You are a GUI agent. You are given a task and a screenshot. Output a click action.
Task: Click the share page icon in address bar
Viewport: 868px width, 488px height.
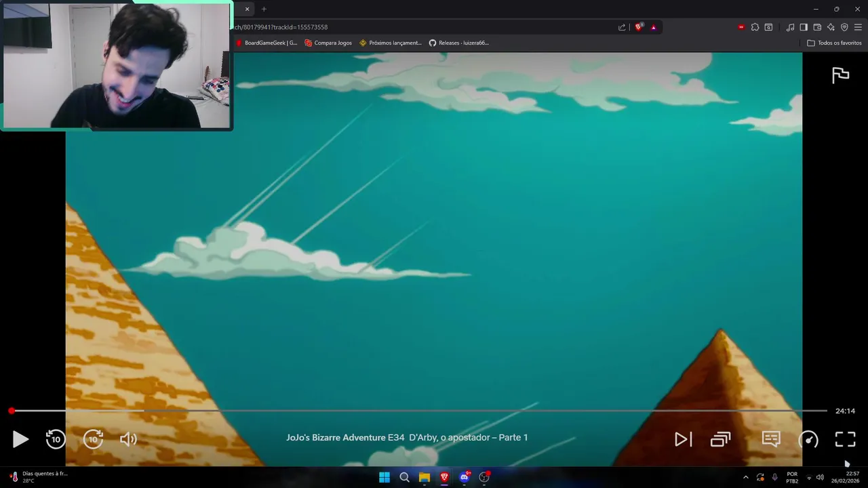click(622, 27)
